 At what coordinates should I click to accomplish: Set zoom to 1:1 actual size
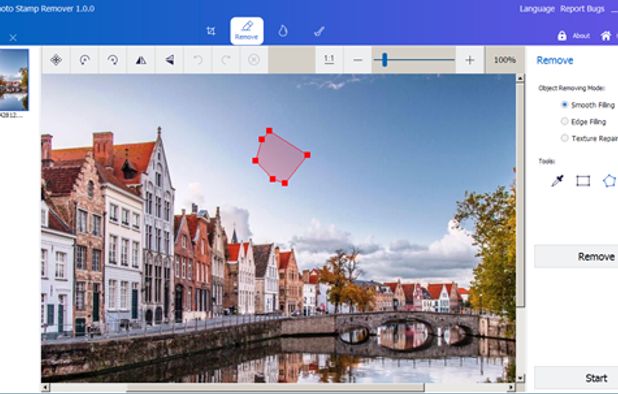pyautogui.click(x=329, y=60)
